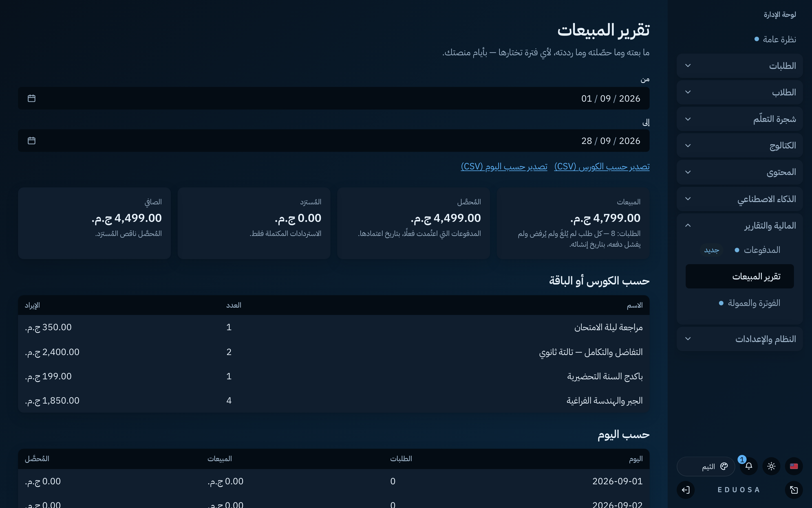
Task: Select row مراجعة ليلة الامتحان
Action: [x=334, y=327]
